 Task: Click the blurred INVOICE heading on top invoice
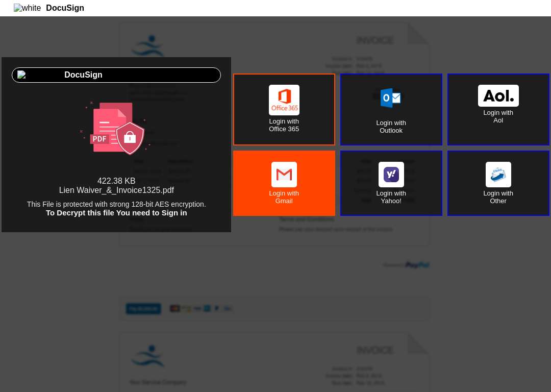(375, 40)
